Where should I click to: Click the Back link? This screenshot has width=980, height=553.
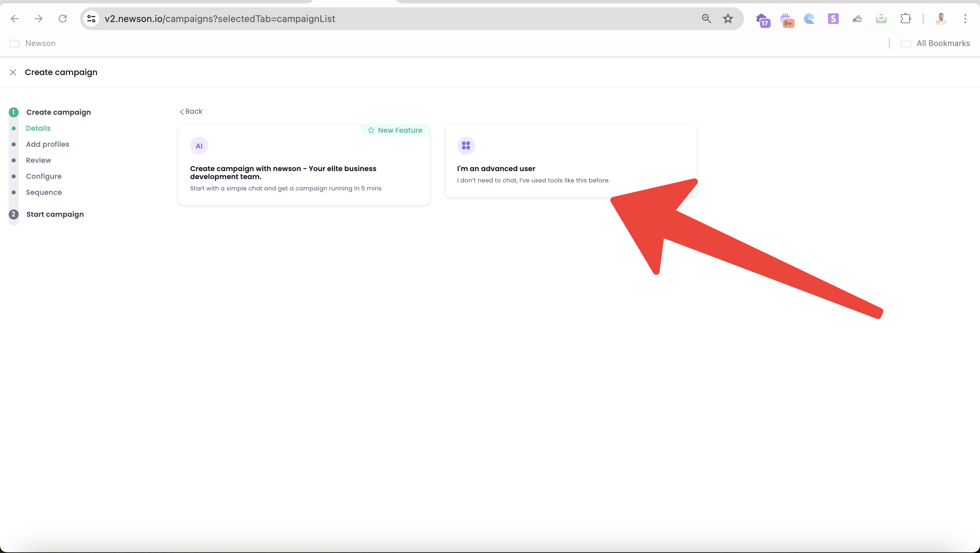[191, 111]
